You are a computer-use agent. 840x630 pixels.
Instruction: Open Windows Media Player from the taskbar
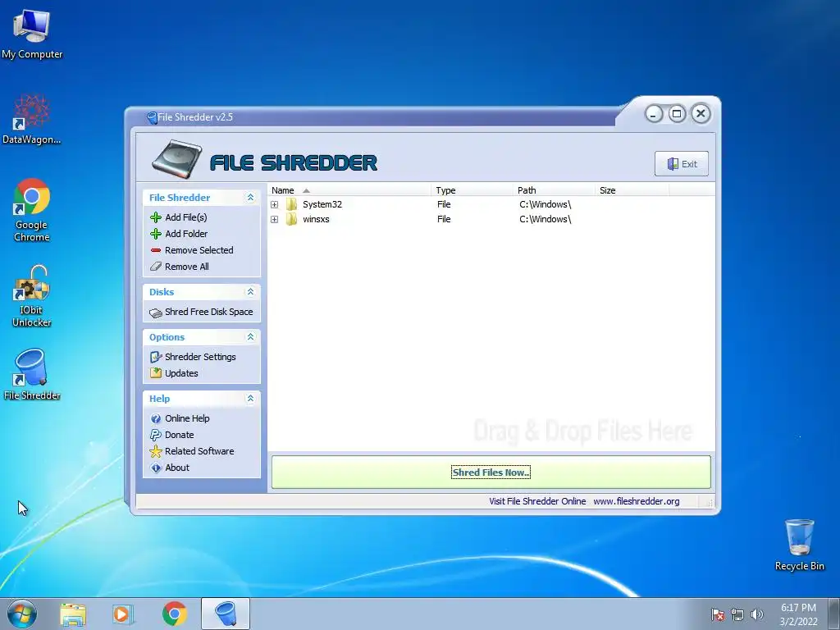click(123, 614)
